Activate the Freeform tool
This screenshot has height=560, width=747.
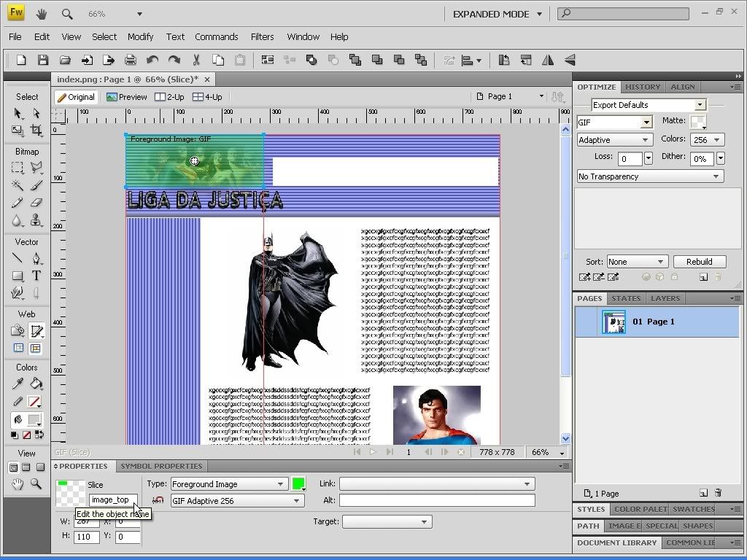point(18,293)
